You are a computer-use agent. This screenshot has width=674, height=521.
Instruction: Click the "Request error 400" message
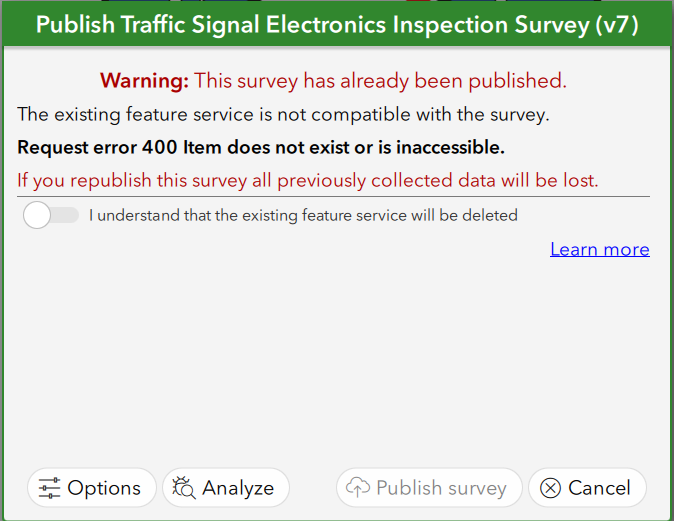(261, 148)
